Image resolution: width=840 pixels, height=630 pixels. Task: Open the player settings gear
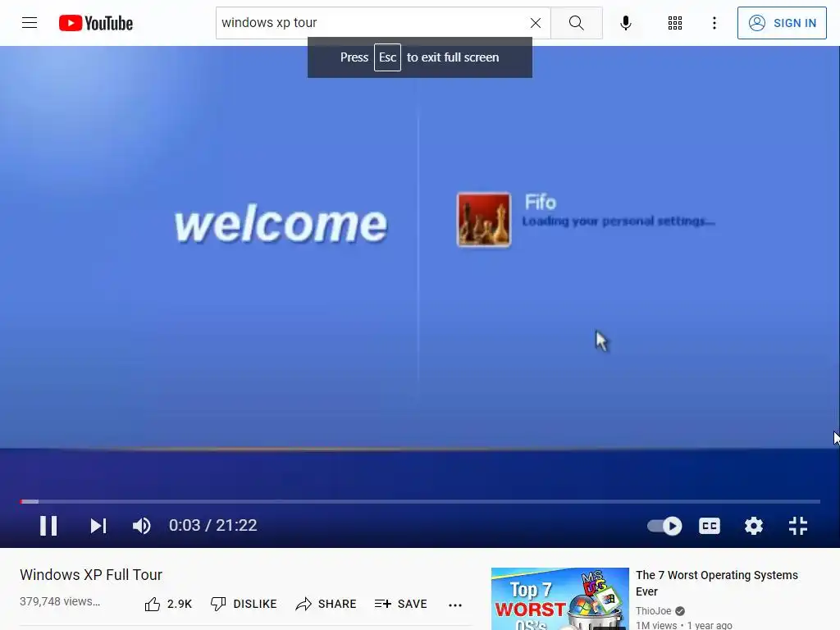click(x=754, y=526)
